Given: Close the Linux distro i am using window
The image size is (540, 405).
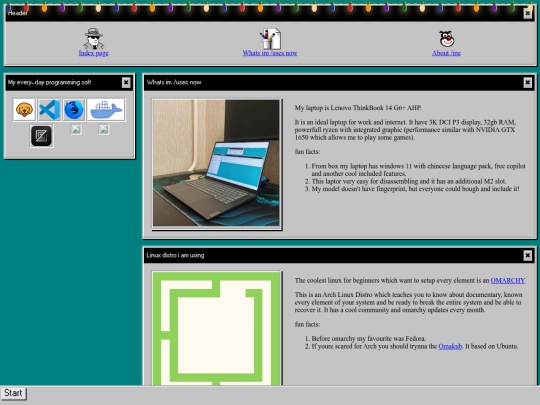Looking at the screenshot, I should 527,256.
